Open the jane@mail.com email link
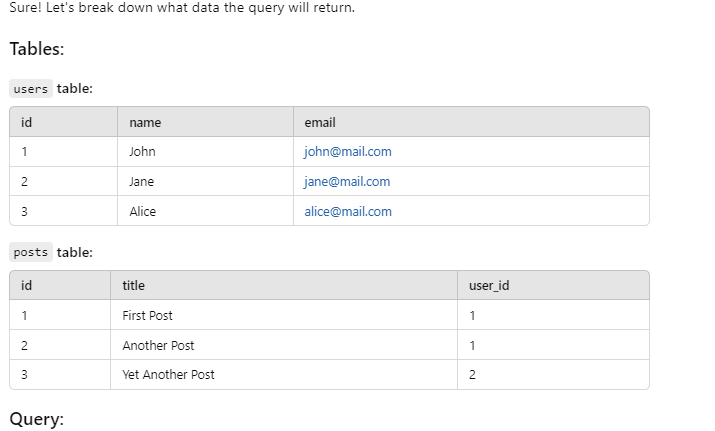The width and height of the screenshot is (715, 431). point(346,182)
